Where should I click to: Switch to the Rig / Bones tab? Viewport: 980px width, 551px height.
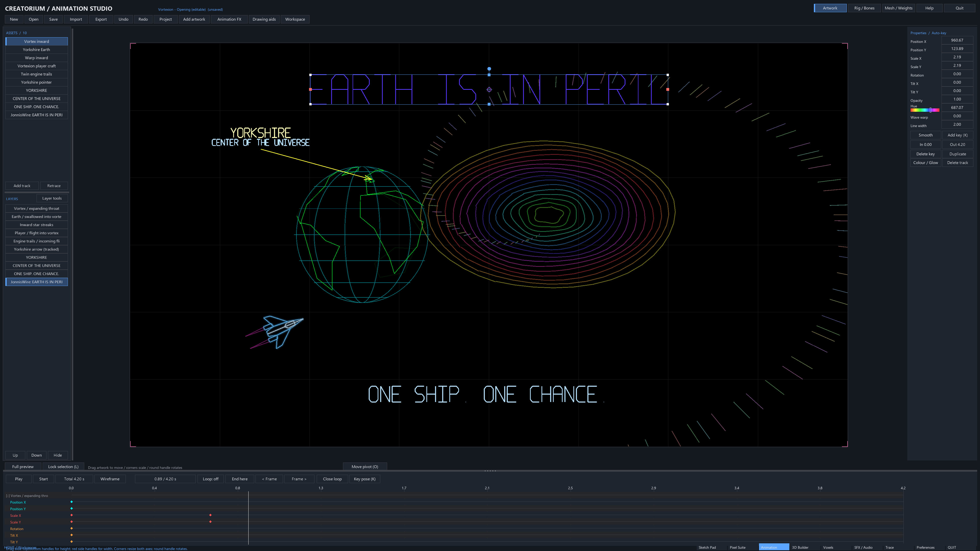[864, 8]
